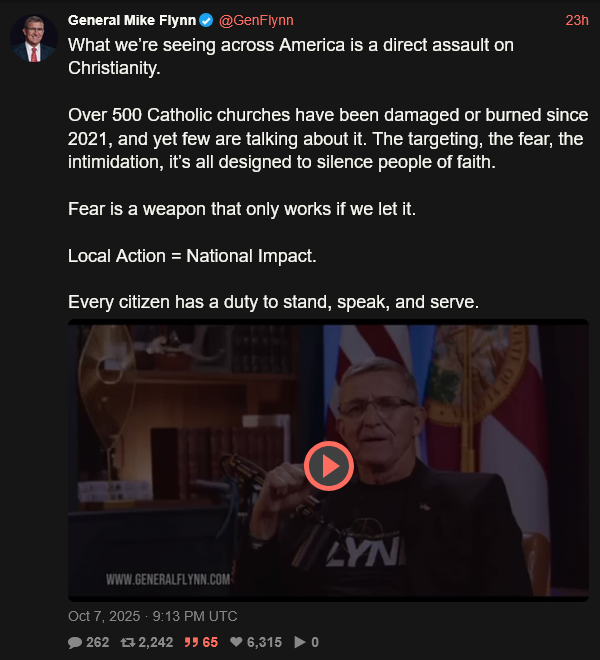The image size is (600, 660).
Task: Open the Oct 7, 2025 9:13 PM UTC permalink
Action: click(x=152, y=616)
